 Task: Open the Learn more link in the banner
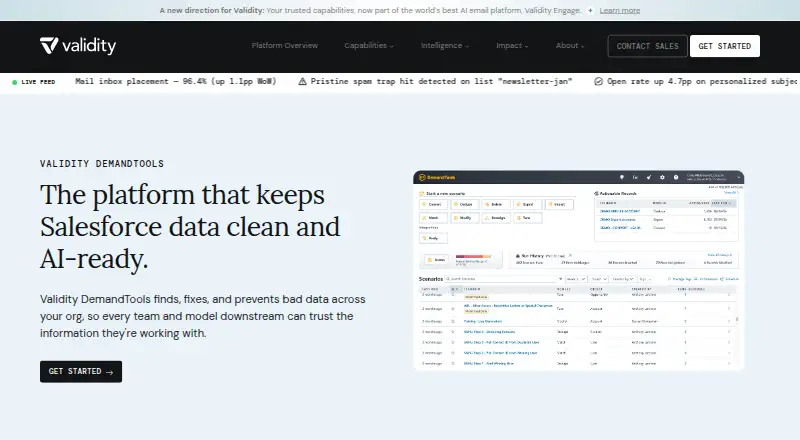tap(619, 10)
